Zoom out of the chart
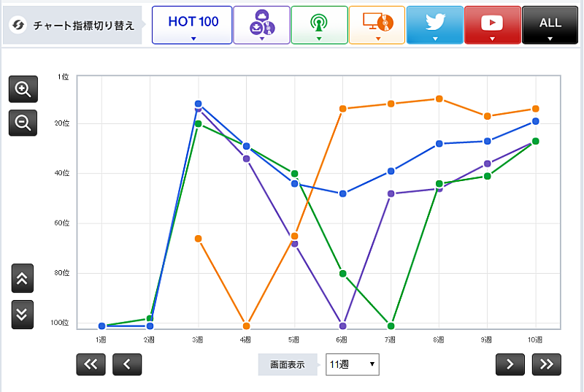Image resolution: width=584 pixels, height=392 pixels. point(23,123)
